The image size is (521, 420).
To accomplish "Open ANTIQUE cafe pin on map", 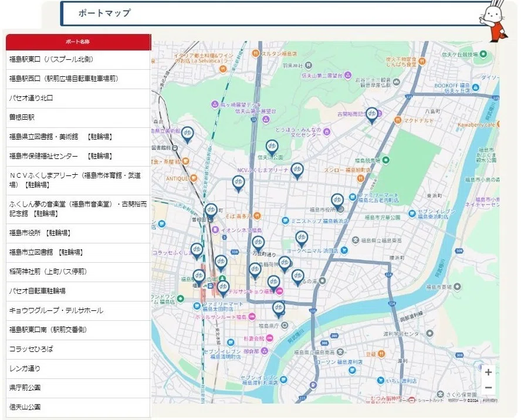I will pyautogui.click(x=194, y=178).
